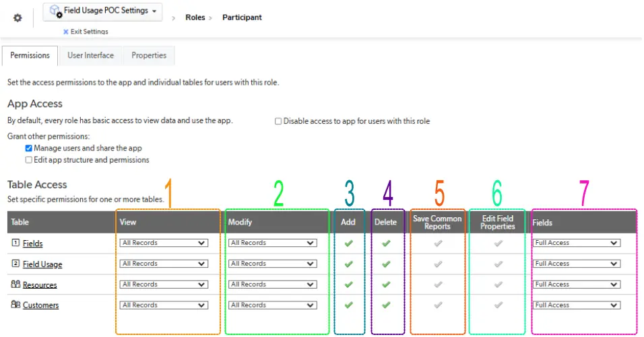Click the Resources people icon

(x=15, y=284)
